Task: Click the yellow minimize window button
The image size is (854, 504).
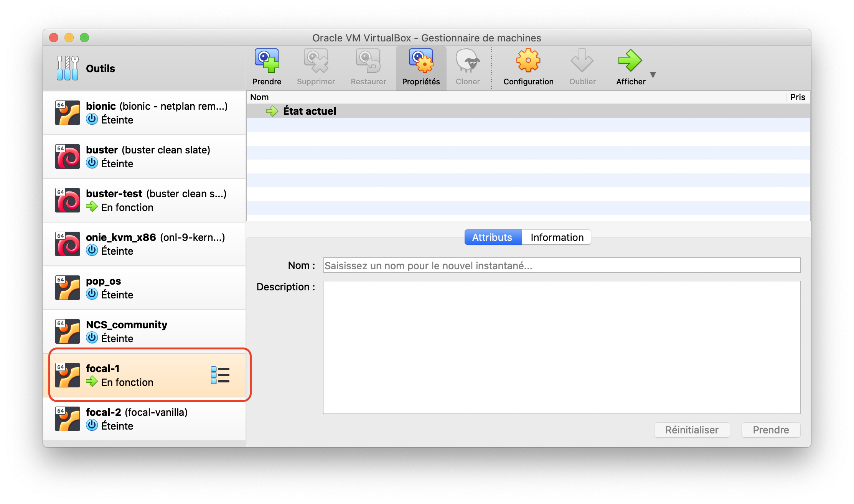Action: tap(69, 38)
